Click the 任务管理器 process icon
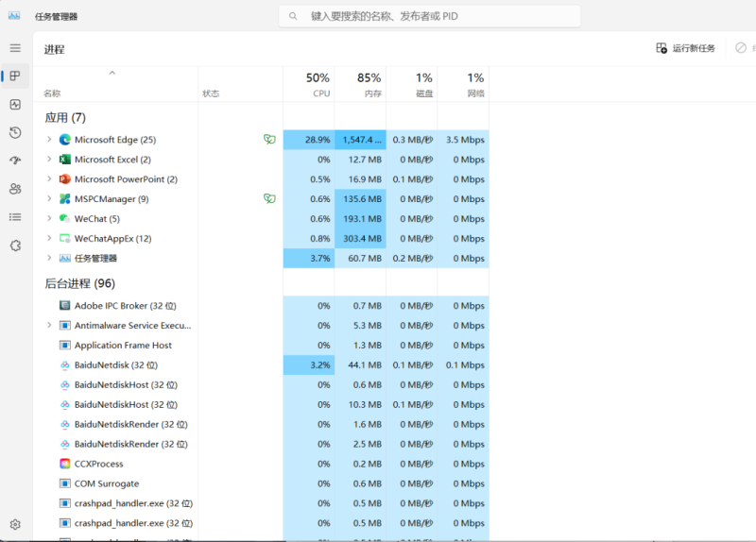Viewport: 756px width, 542px height. click(x=64, y=258)
